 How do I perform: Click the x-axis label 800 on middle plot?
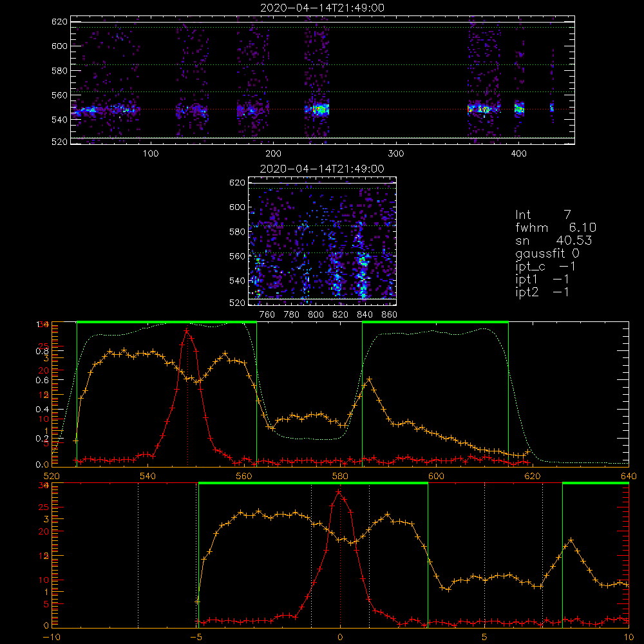(x=316, y=315)
